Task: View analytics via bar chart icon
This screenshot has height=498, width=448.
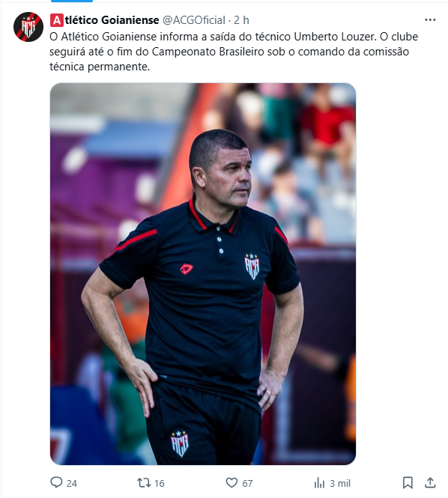Action: pyautogui.click(x=319, y=483)
